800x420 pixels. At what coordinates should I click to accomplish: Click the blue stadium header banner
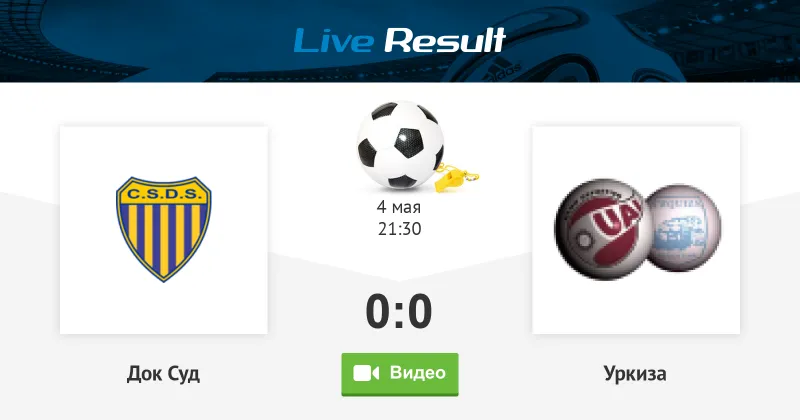[400, 41]
